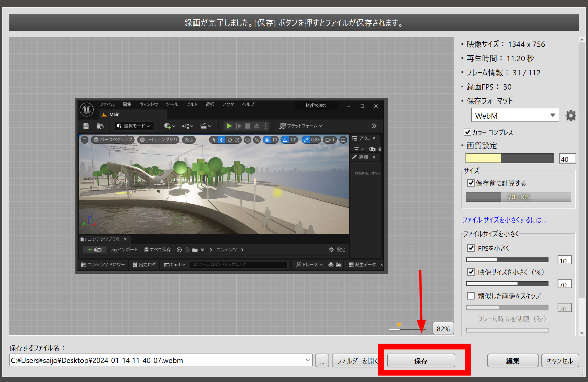Click the 画質設定 quality slider bar
588x382 pixels.
coord(509,158)
